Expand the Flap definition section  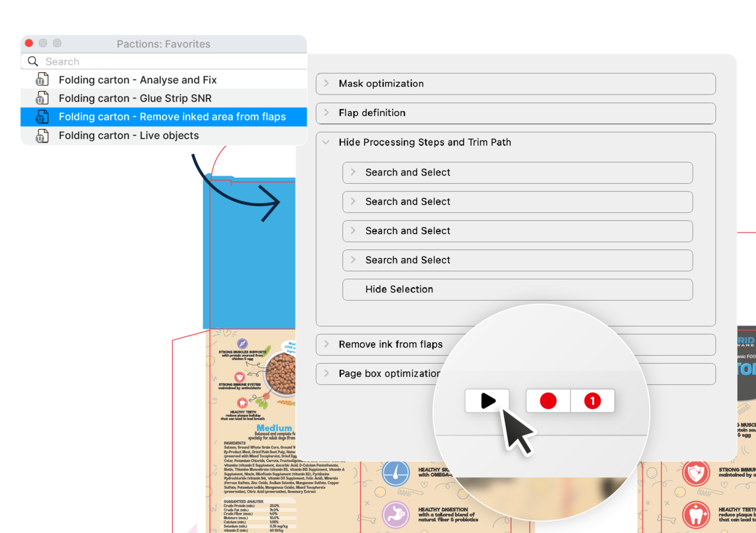327,113
